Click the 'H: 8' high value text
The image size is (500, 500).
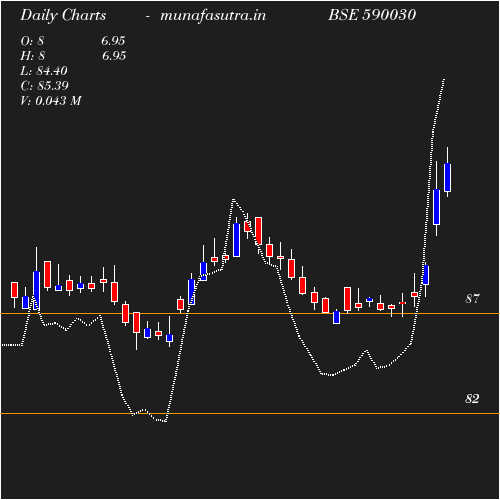click(32, 56)
